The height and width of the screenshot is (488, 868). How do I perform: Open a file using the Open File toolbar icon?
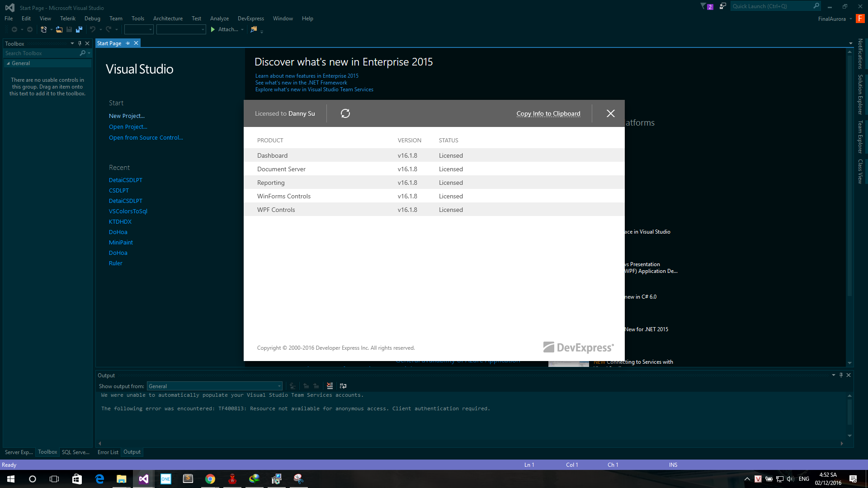[59, 29]
